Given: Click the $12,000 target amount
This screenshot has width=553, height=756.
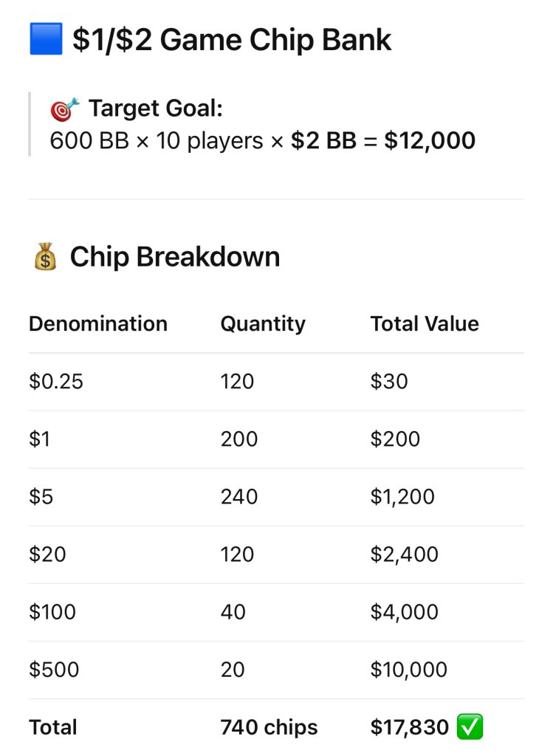Looking at the screenshot, I should [x=430, y=140].
